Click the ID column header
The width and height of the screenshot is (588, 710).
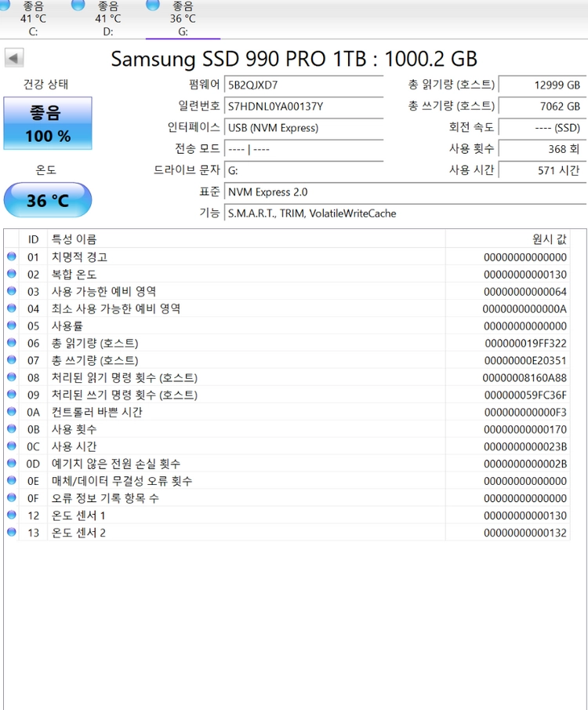click(33, 239)
